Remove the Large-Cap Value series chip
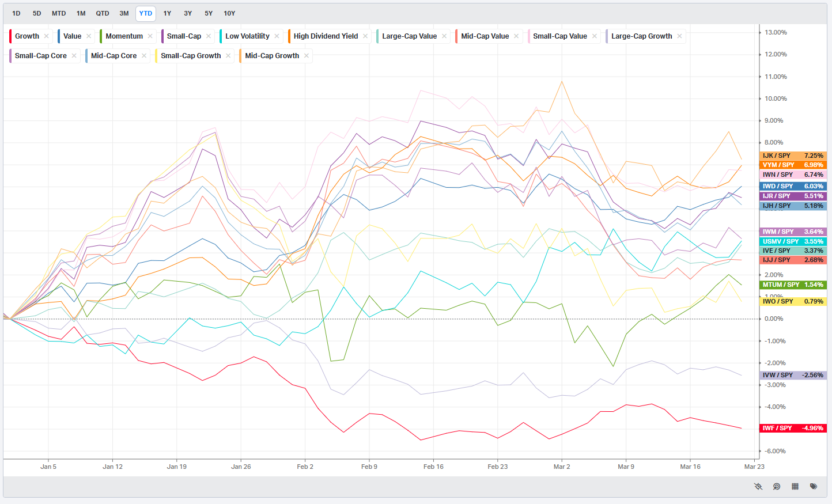 [x=444, y=36]
